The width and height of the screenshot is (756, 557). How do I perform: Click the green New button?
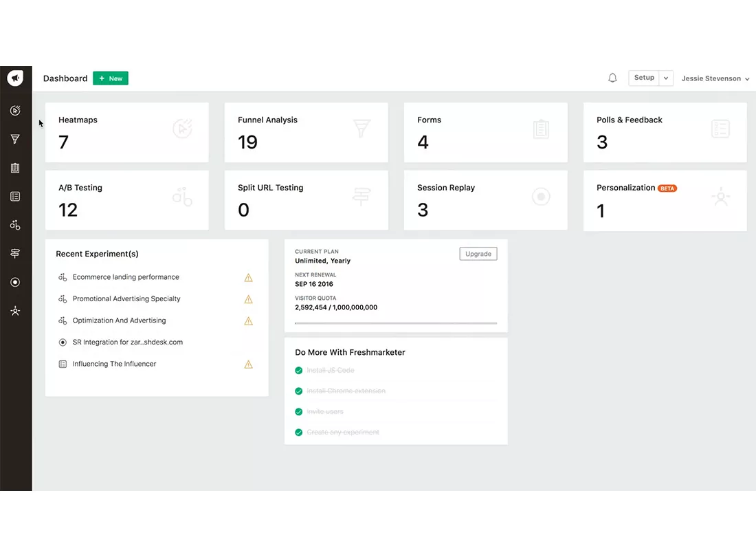[111, 78]
